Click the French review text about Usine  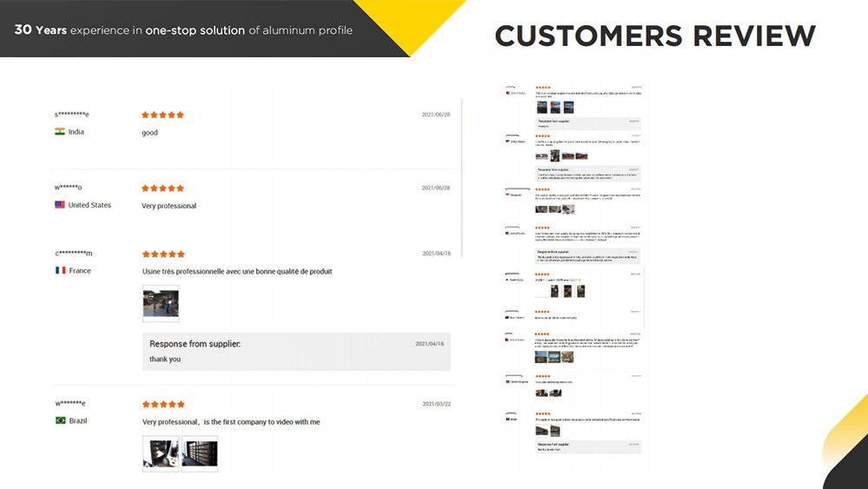pyautogui.click(x=237, y=272)
